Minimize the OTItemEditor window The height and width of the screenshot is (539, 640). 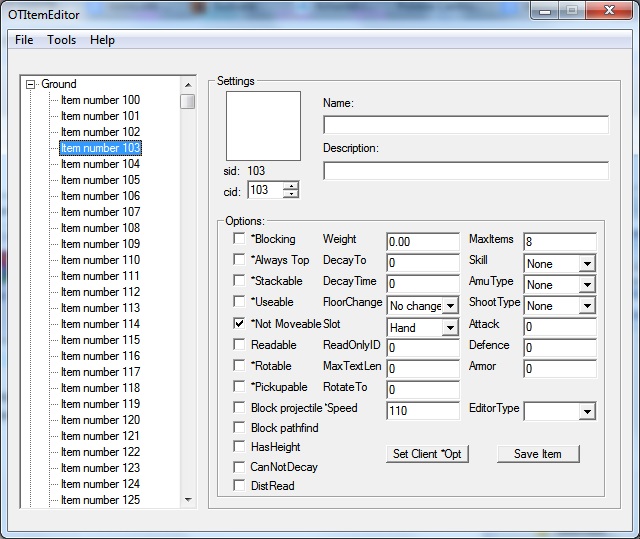[544, 11]
